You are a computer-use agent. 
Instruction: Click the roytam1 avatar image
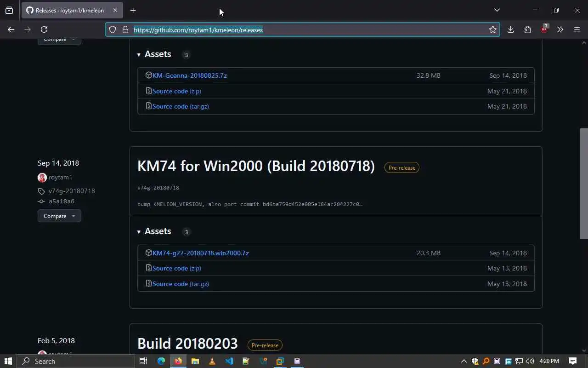tap(42, 177)
